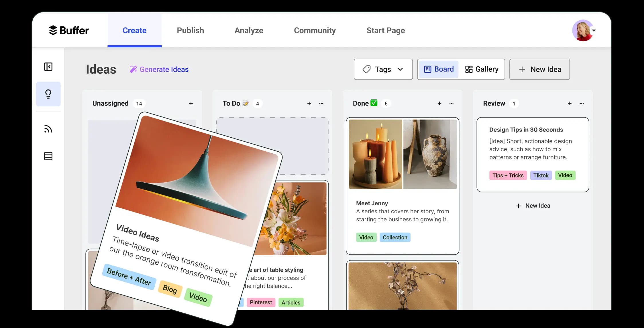Open the Ideas lightbulb section in sidebar
This screenshot has width=644, height=328.
point(48,94)
